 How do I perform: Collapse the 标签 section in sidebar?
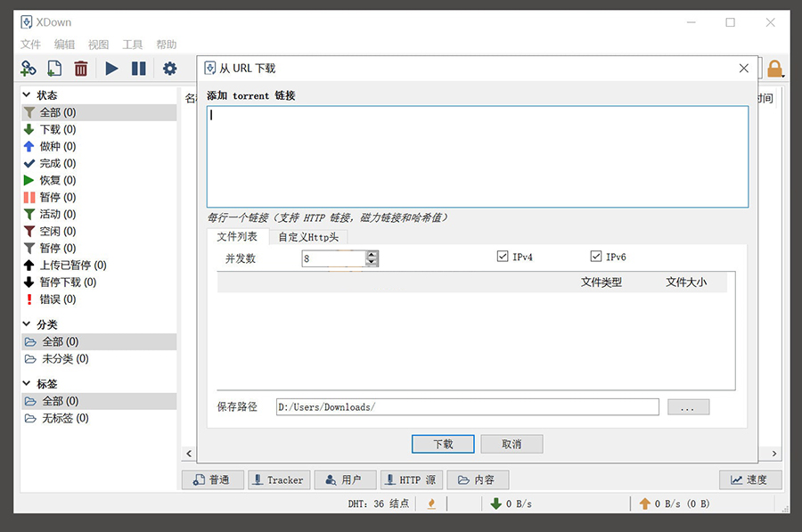(27, 384)
